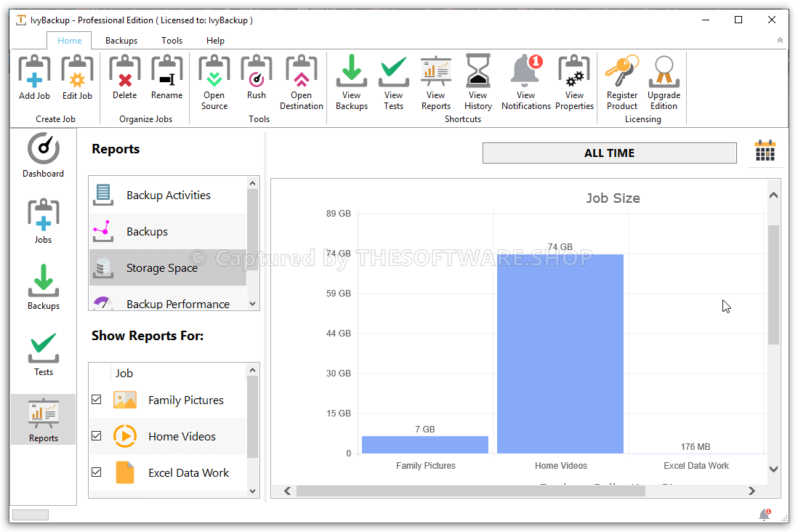Screen dimensions: 798x532
Task: Open View History hourglass icon
Action: click(478, 72)
